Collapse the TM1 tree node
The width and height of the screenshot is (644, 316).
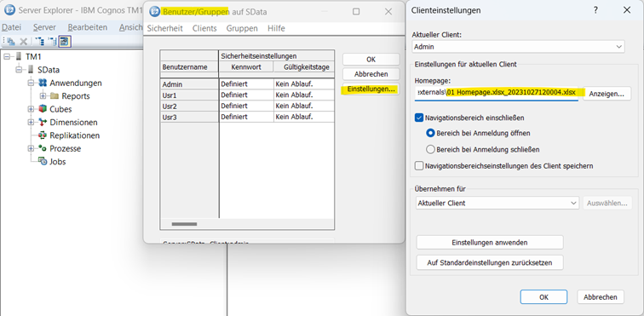pyautogui.click(x=7, y=57)
